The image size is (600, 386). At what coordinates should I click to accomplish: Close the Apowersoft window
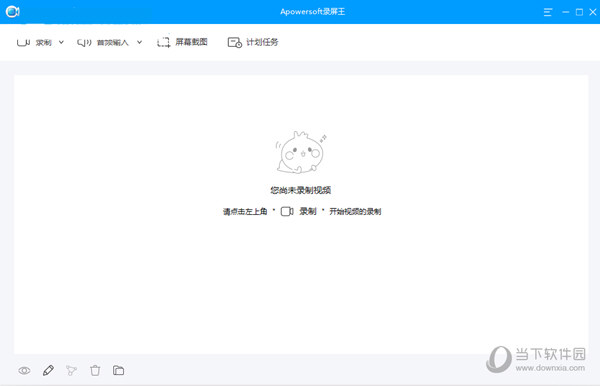(x=593, y=12)
